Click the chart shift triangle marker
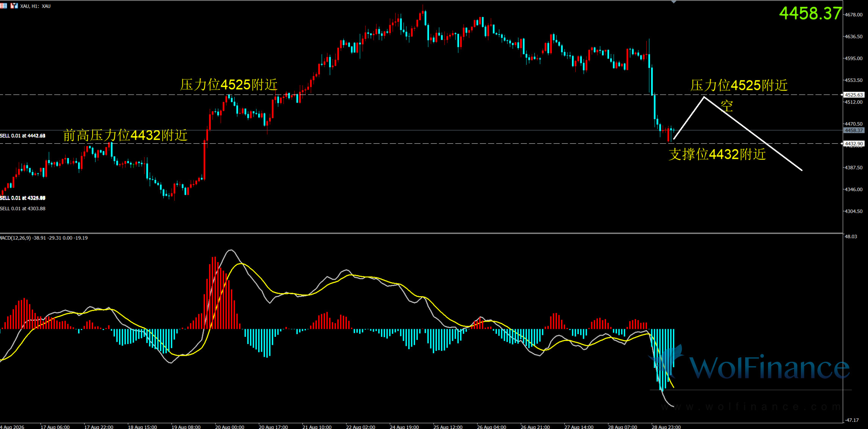 tap(674, 2)
